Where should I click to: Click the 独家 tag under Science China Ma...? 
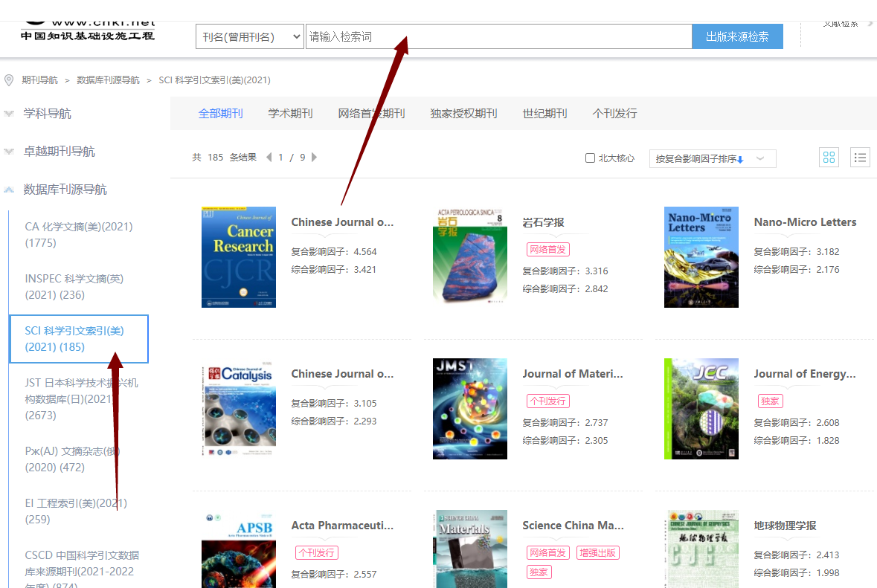click(x=539, y=572)
